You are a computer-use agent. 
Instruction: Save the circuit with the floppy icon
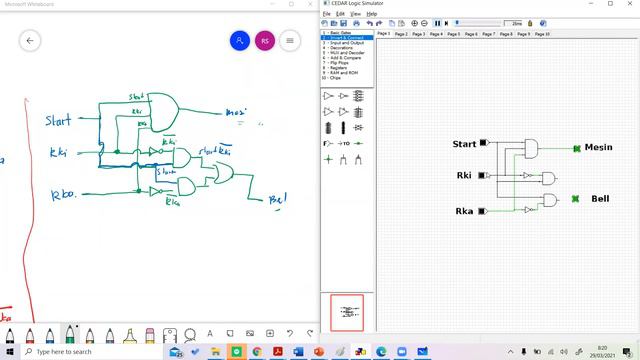(x=343, y=23)
